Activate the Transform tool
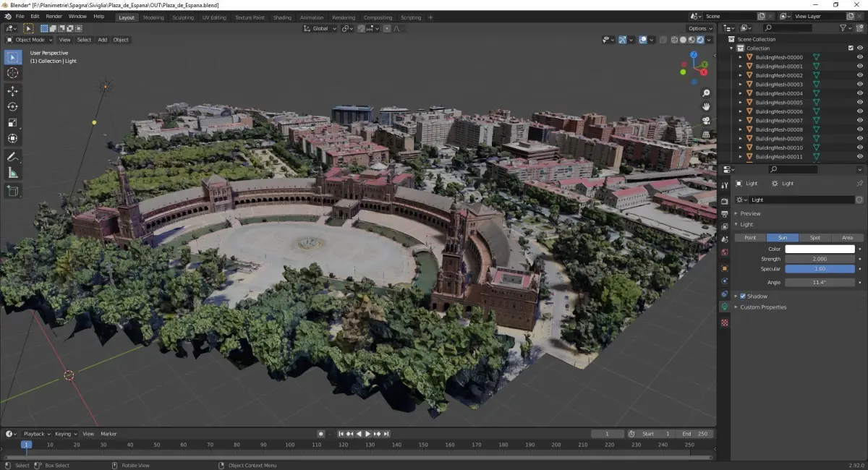This screenshot has height=470, width=868. pos(12,139)
